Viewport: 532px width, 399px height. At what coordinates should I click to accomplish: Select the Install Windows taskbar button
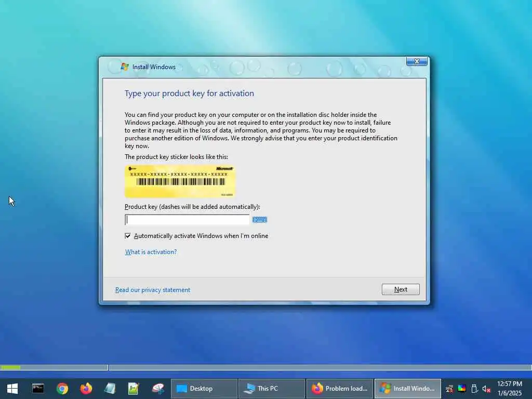(407, 389)
